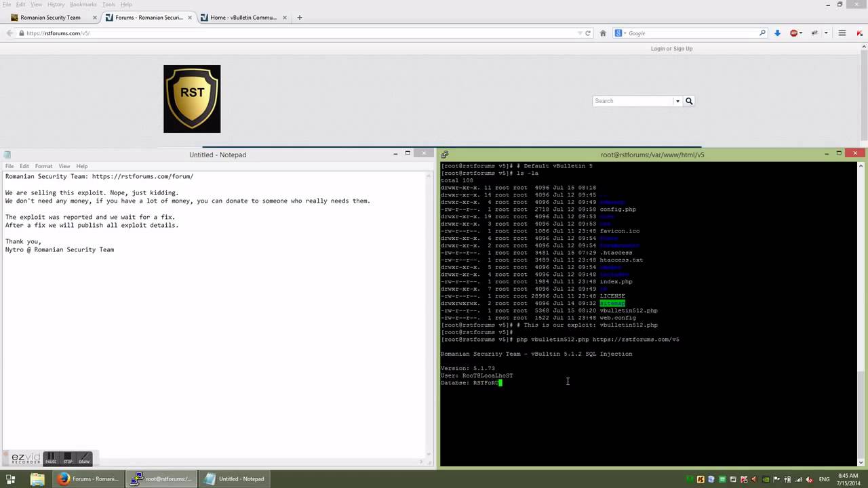Click the NVIDIA tray icon

pos(765,479)
